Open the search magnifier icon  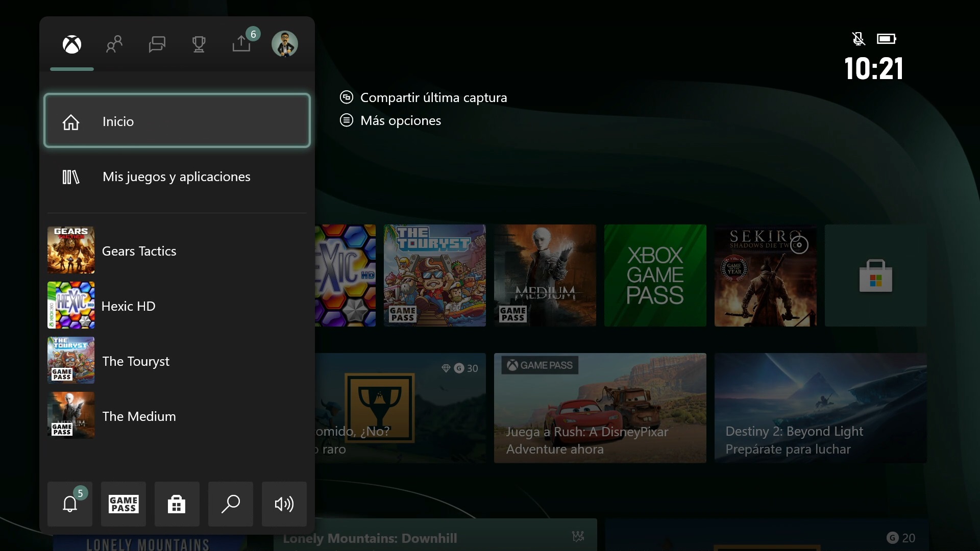pyautogui.click(x=230, y=504)
